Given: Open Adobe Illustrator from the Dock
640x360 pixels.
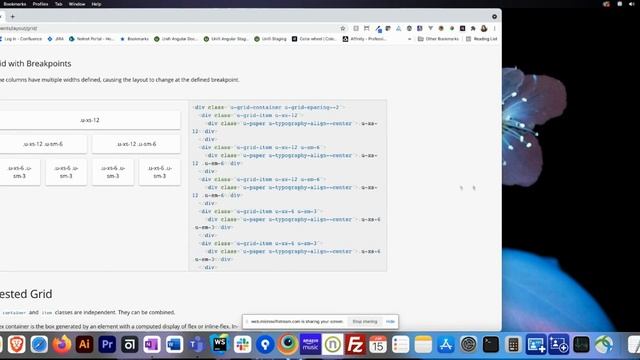Looking at the screenshot, I should click(x=84, y=345).
